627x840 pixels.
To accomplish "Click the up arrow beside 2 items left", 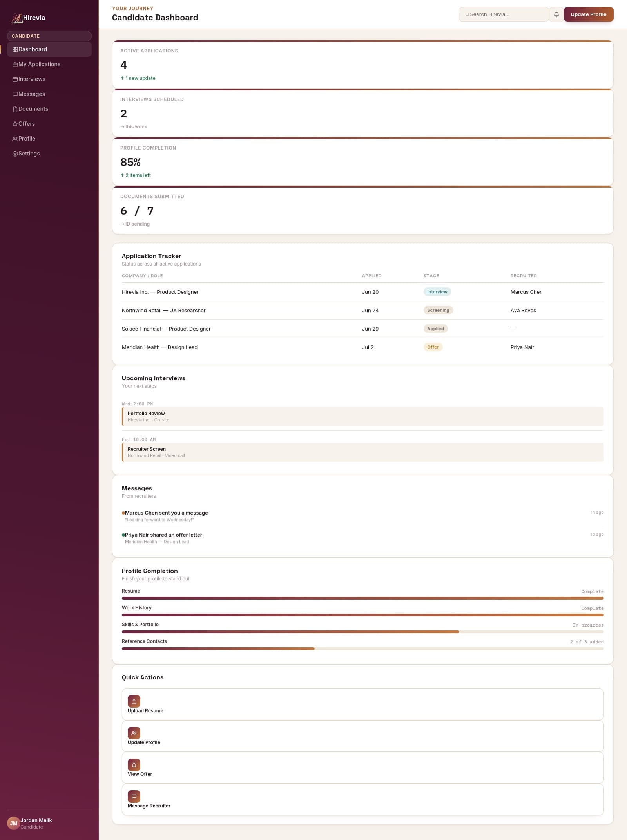I will tap(122, 175).
